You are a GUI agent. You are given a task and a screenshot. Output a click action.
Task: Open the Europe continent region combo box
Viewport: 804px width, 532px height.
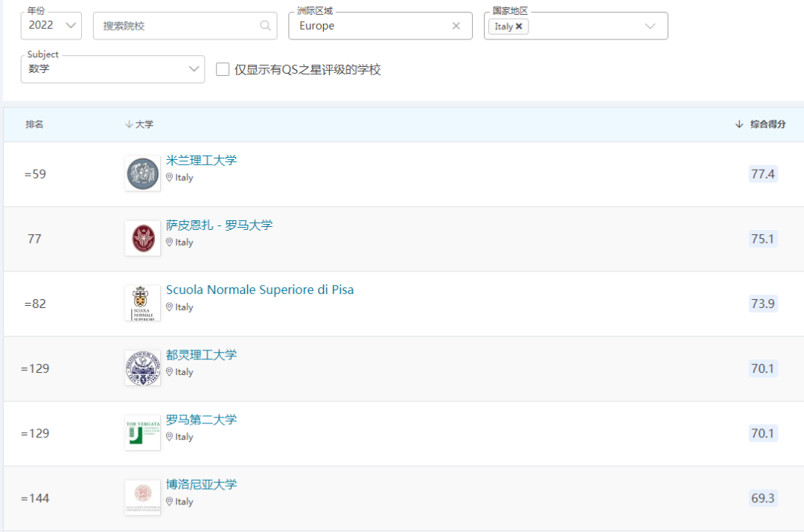380,25
